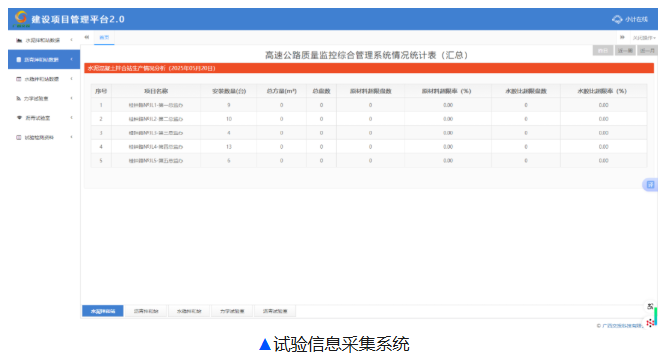Image resolution: width=663 pixels, height=362 pixels.
Task: Open the 试验检测资料 sidebar menu item
Action: click(44, 137)
